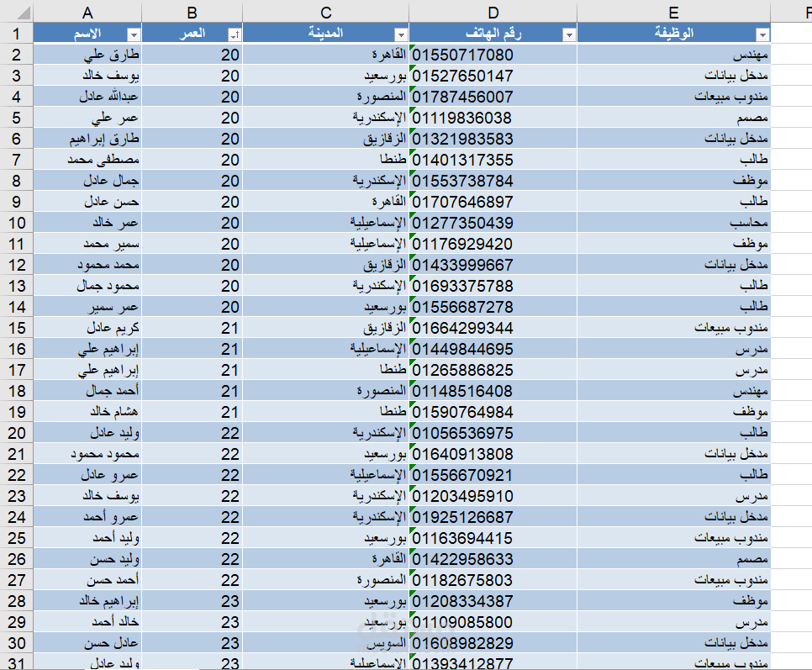Select column A header
Viewport: 812px width, 670px height.
click(x=87, y=13)
